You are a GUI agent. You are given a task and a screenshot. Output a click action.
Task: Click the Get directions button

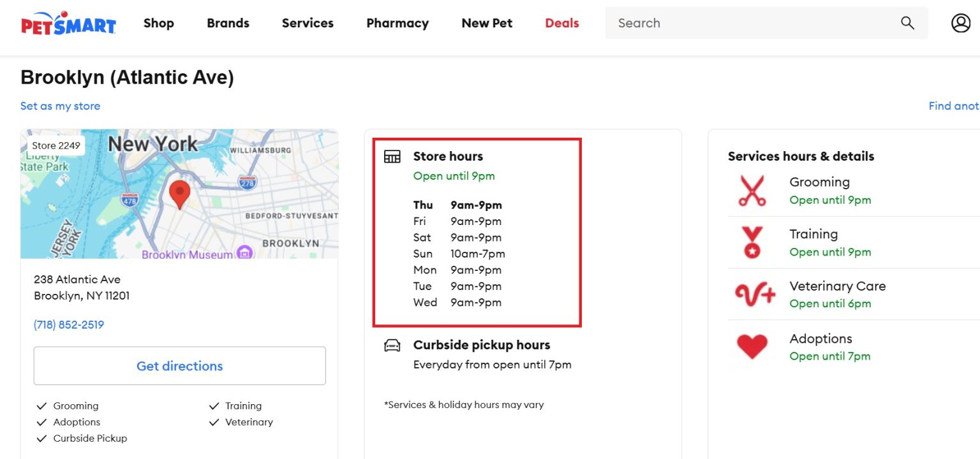click(179, 366)
